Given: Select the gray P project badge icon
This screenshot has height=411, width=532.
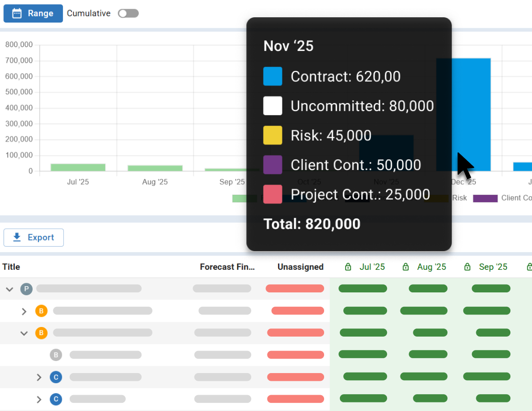Looking at the screenshot, I should coord(26,289).
